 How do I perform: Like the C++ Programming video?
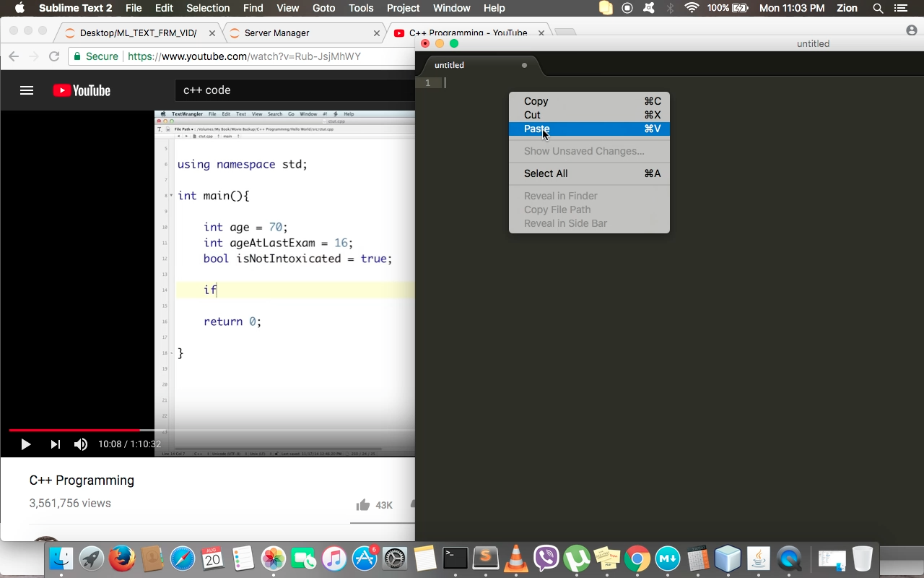pos(363,505)
